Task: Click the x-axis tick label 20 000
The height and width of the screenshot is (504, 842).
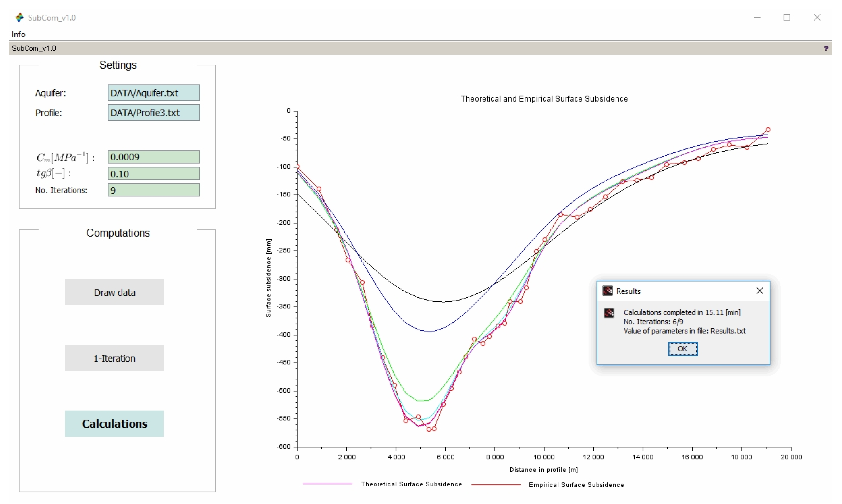Action: tap(791, 457)
